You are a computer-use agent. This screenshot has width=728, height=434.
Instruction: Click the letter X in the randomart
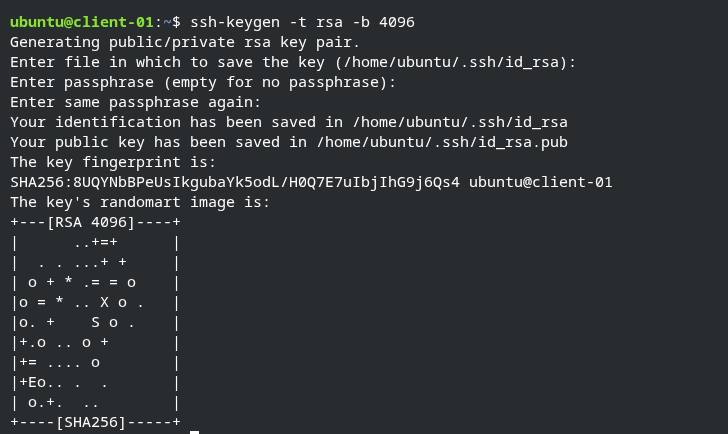(105, 302)
